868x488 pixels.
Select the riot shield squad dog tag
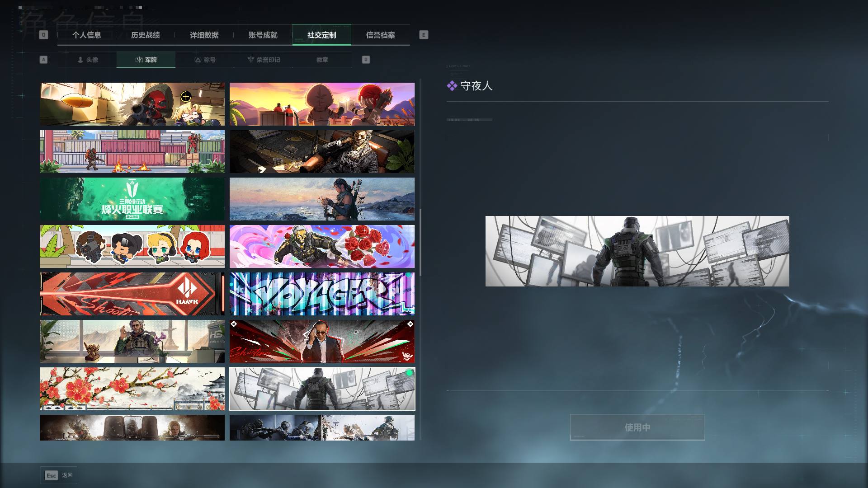click(x=132, y=427)
